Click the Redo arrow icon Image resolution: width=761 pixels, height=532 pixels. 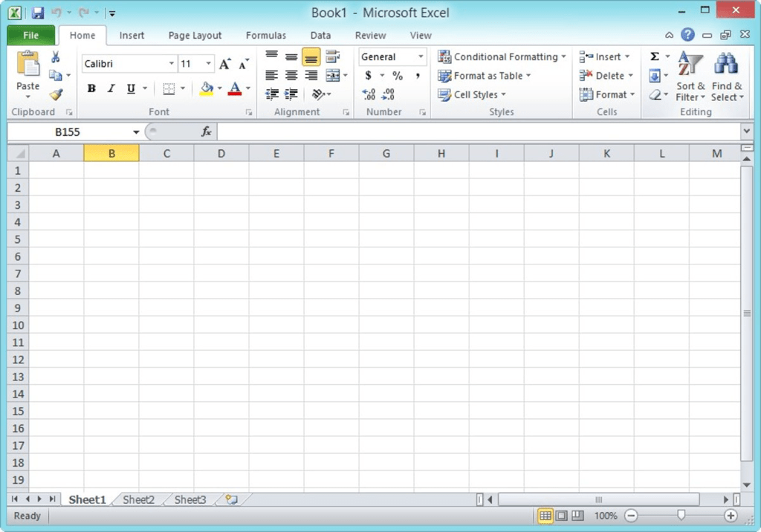point(84,13)
